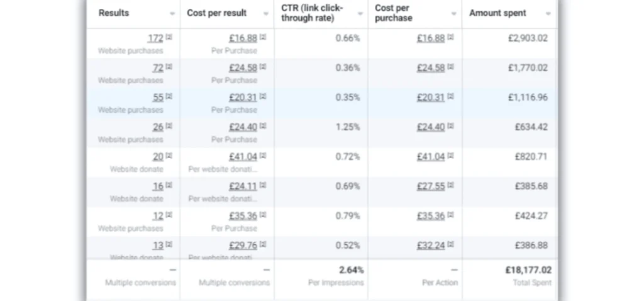Image resolution: width=644 pixels, height=301 pixels.
Task: Click info icon beside 55 website purchases
Action: click(169, 97)
